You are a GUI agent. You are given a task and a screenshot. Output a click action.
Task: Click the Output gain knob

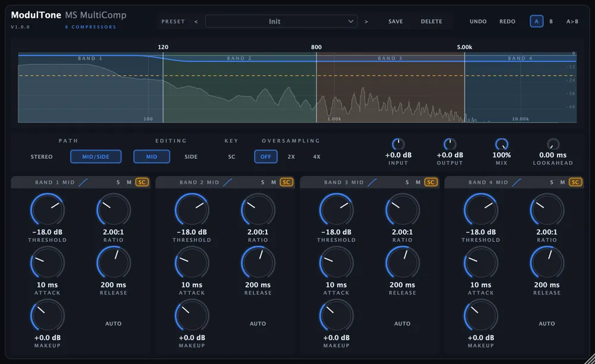coord(450,144)
